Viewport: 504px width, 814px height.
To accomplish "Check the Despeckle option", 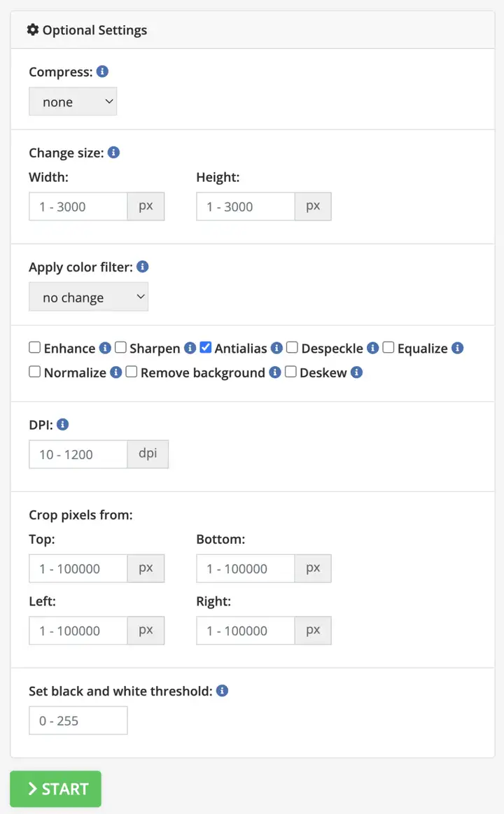I will tap(292, 347).
